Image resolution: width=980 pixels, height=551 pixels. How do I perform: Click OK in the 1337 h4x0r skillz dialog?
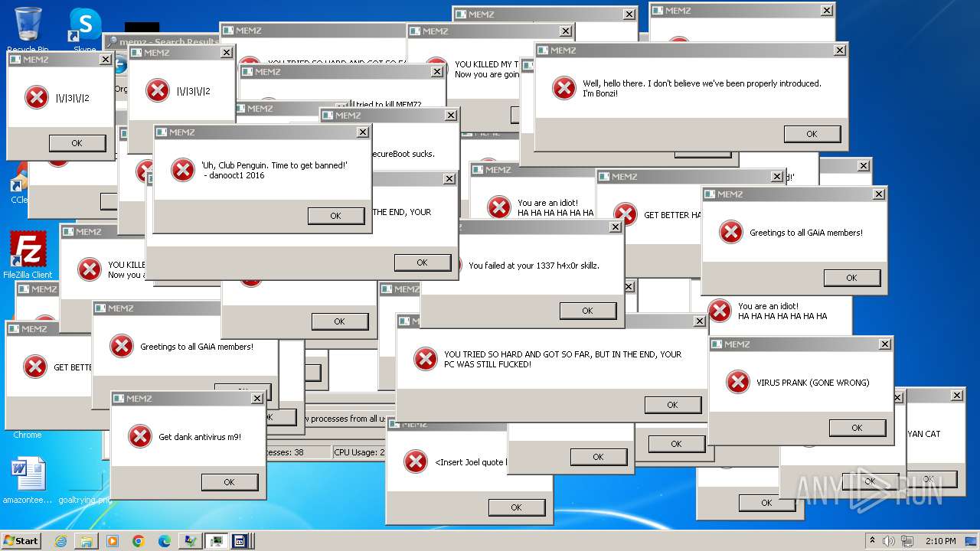tap(588, 311)
